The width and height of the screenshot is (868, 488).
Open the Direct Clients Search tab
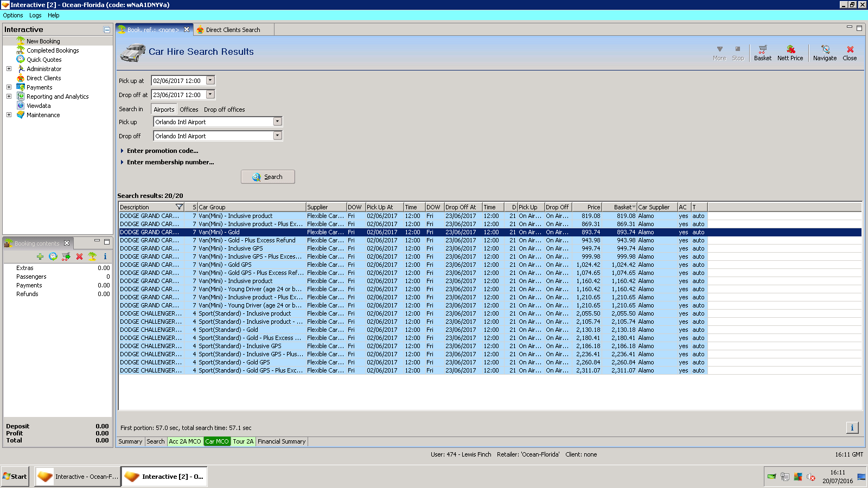point(232,30)
